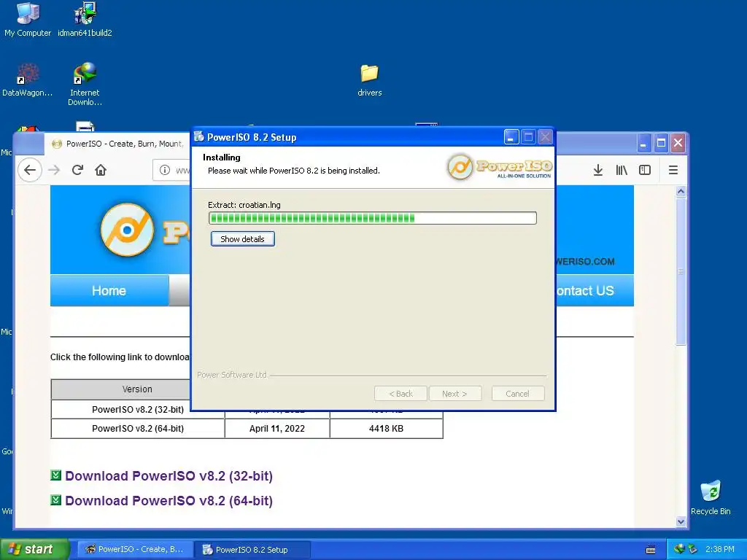Switch to PowerISO Firefox taskbar button
The image size is (747, 560).
pos(135,550)
